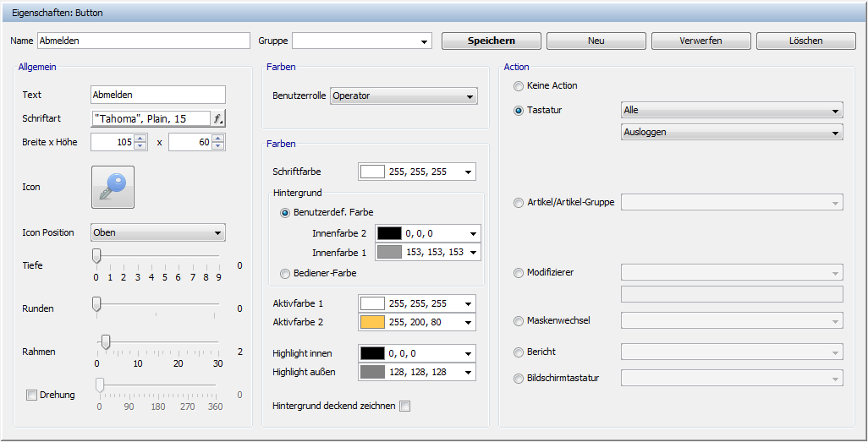Select the Tastatur radio button
The width and height of the screenshot is (868, 442).
coord(518,111)
